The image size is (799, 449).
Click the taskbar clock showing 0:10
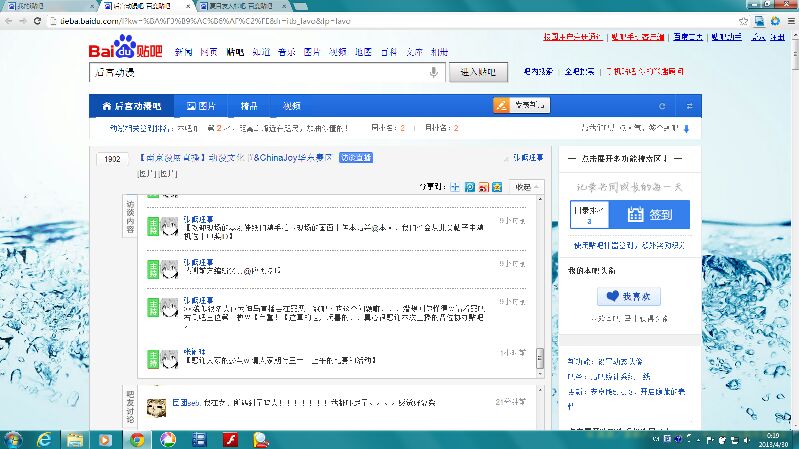click(773, 440)
